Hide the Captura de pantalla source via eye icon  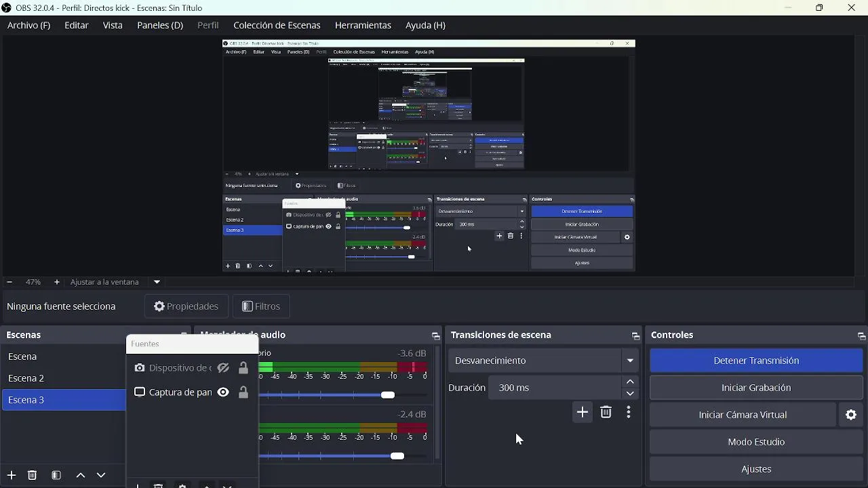(223, 392)
